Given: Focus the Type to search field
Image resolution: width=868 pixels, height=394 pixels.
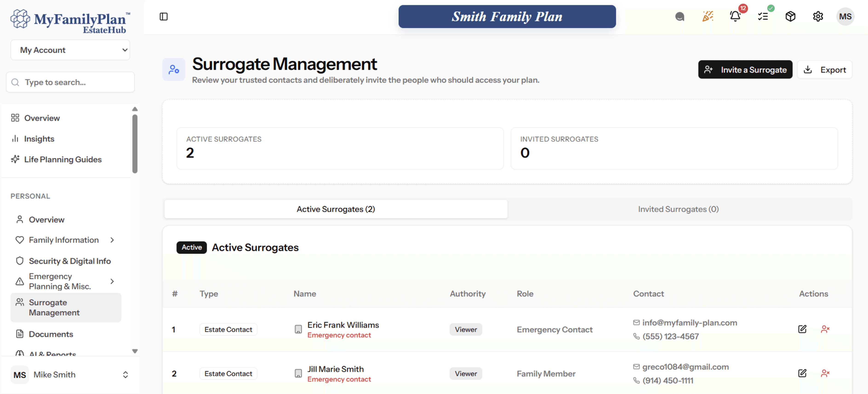Looking at the screenshot, I should (x=70, y=82).
